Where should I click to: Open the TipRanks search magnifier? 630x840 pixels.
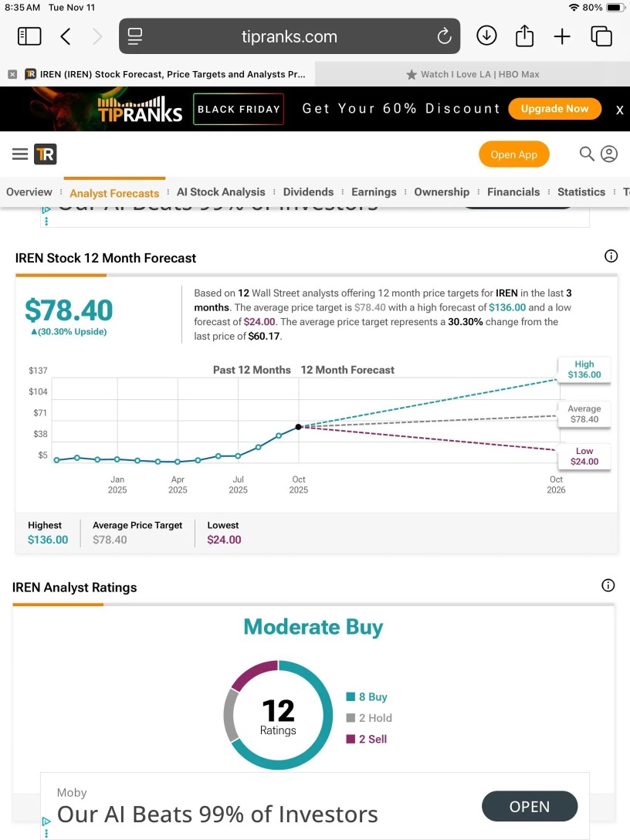tap(587, 154)
